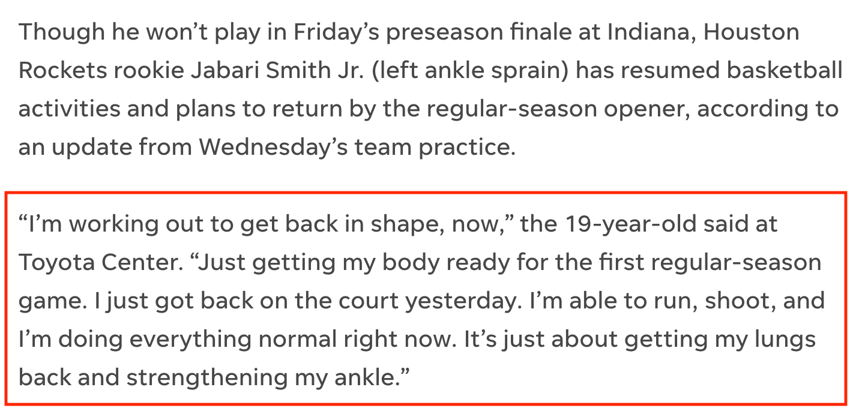Click the word "Houston" in the first line
Image resolution: width=868 pixels, height=414 pixels.
[x=751, y=32]
